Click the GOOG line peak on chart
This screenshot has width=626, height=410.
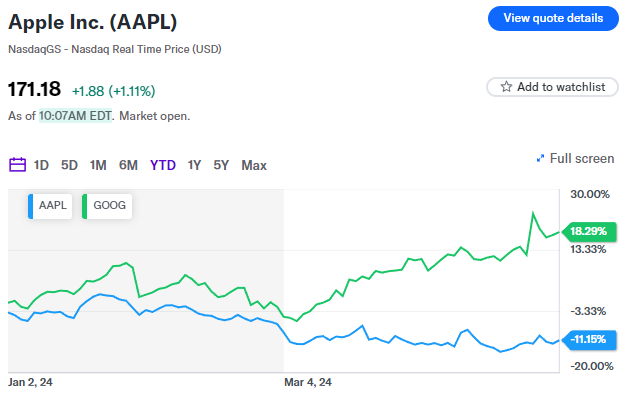(533, 213)
